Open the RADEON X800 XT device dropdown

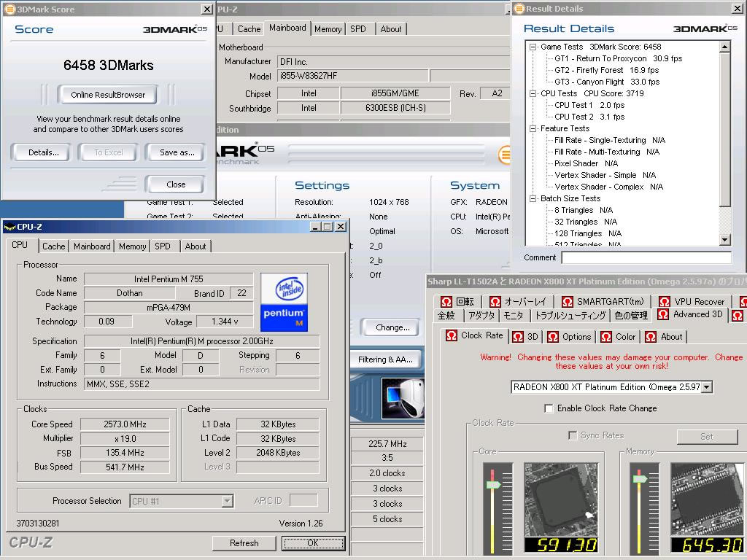[x=705, y=387]
